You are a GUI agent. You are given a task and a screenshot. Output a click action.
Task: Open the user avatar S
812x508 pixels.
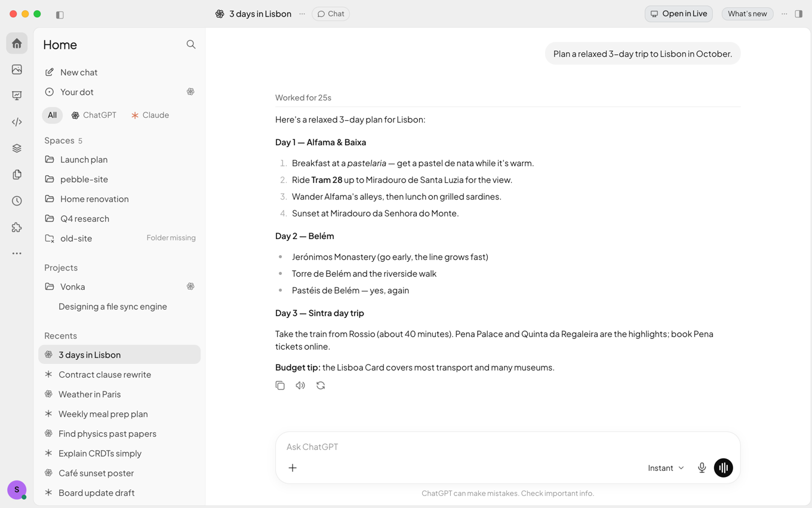17,489
